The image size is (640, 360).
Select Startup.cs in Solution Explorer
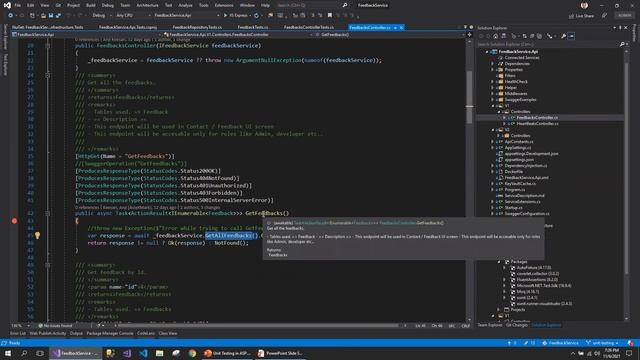tap(513, 208)
